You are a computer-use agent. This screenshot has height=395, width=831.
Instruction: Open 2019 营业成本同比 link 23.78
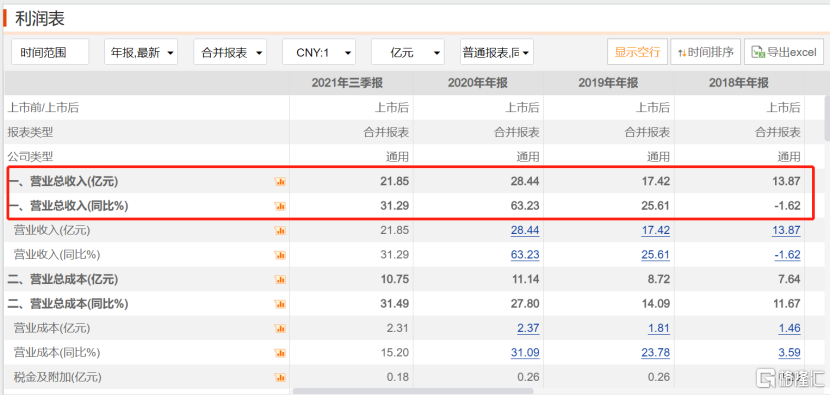click(x=655, y=353)
